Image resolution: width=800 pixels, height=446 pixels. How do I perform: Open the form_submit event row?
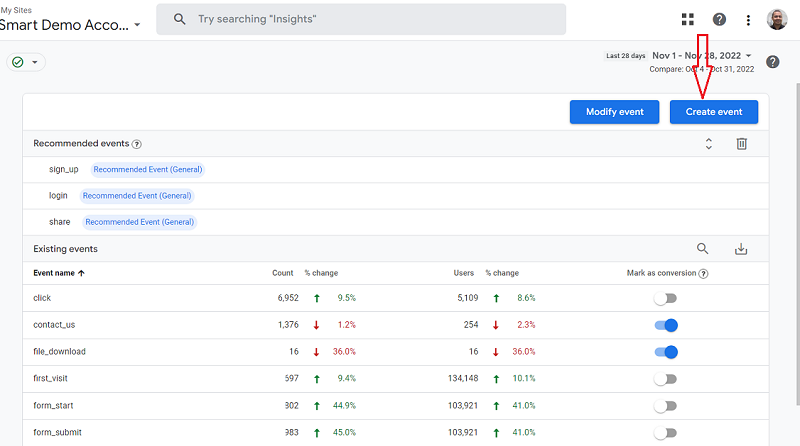click(x=395, y=433)
